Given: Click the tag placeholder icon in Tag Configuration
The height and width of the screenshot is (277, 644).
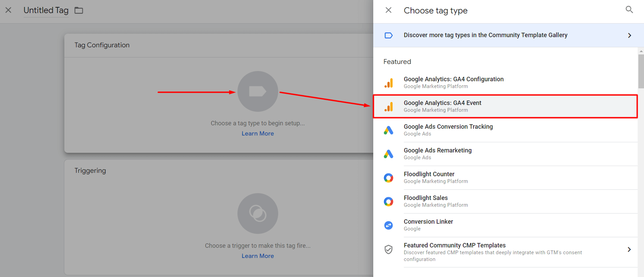Looking at the screenshot, I should coord(258,91).
